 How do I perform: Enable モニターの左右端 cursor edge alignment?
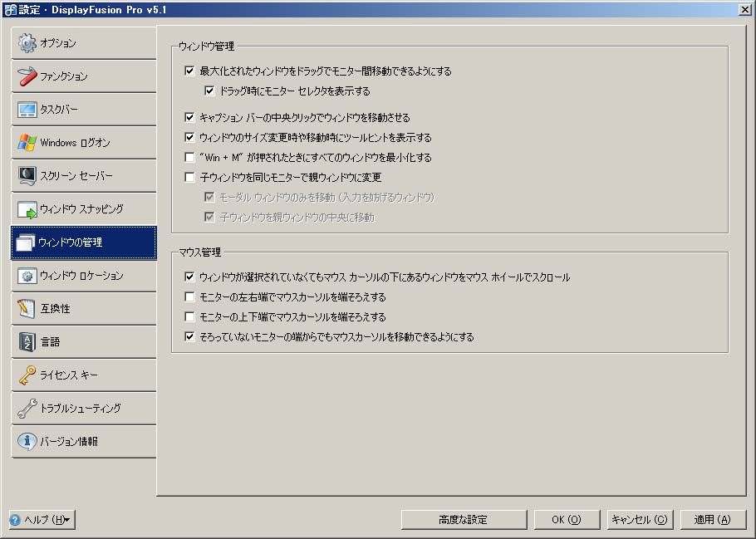pos(191,296)
